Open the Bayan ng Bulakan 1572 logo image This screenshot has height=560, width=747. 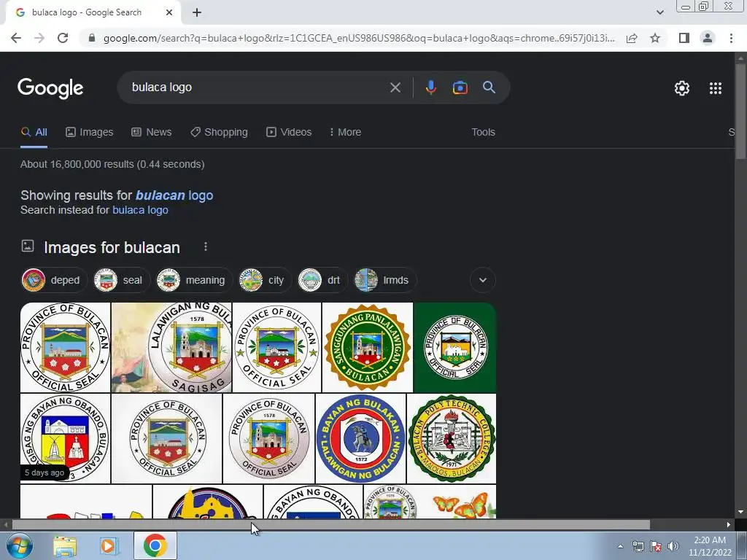pyautogui.click(x=360, y=438)
